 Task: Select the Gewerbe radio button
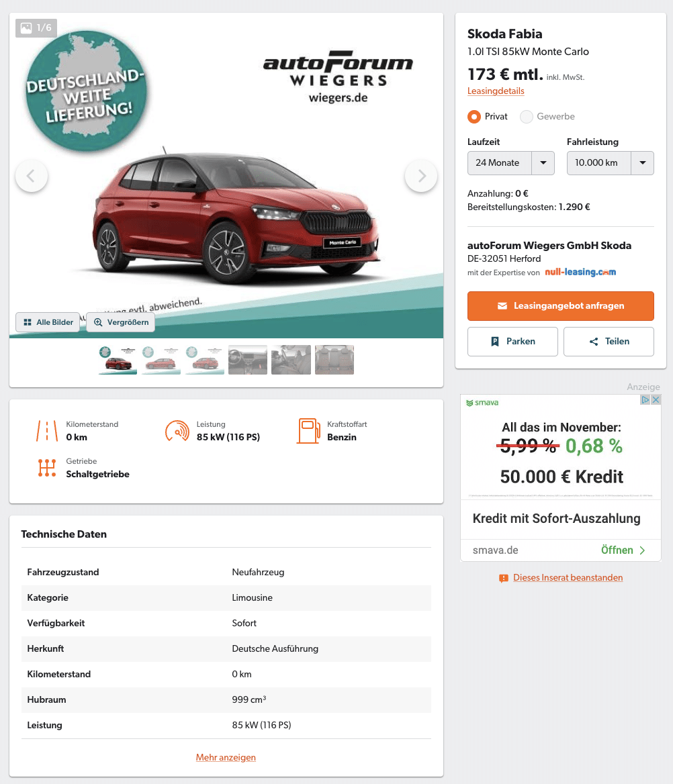coord(527,117)
